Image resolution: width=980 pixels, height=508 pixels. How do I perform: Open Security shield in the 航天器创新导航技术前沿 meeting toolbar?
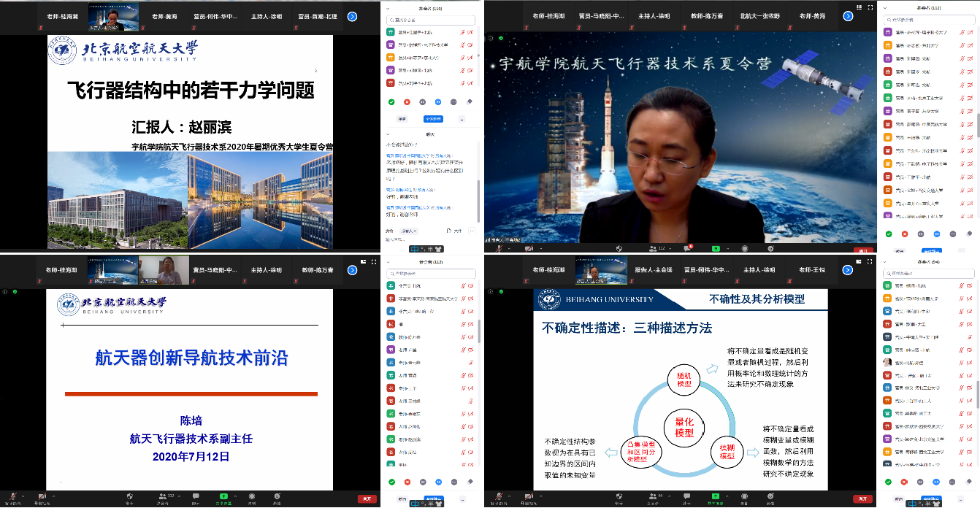click(x=129, y=498)
